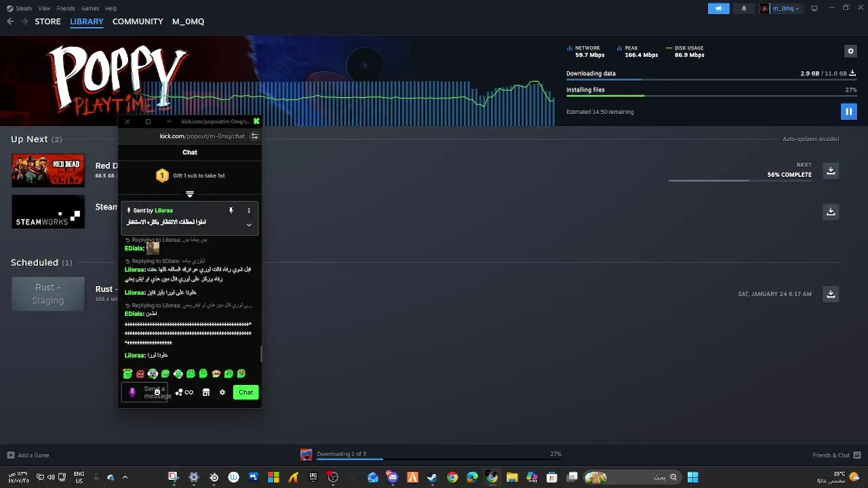
Task: Click download icon for Rust Staging row
Action: tap(831, 294)
